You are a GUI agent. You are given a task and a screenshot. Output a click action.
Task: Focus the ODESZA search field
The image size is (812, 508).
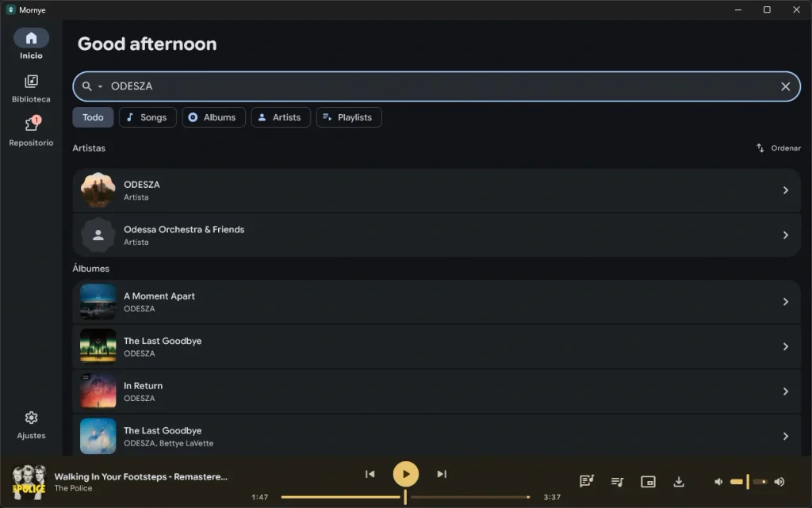point(437,86)
